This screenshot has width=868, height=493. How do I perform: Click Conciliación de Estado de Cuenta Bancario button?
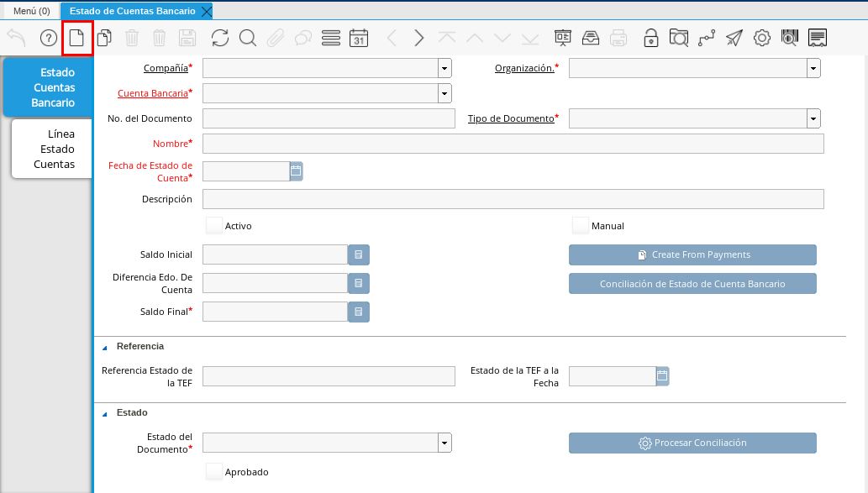692,284
